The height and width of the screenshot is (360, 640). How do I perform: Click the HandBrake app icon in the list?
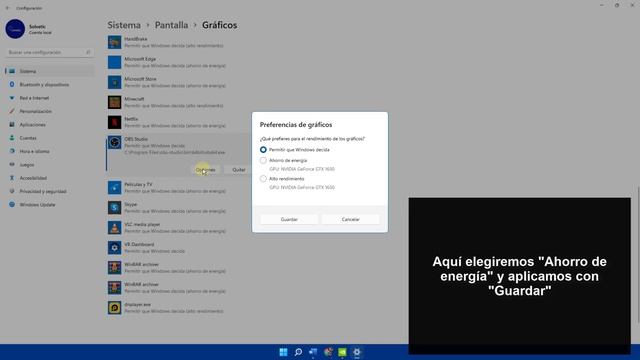114,42
